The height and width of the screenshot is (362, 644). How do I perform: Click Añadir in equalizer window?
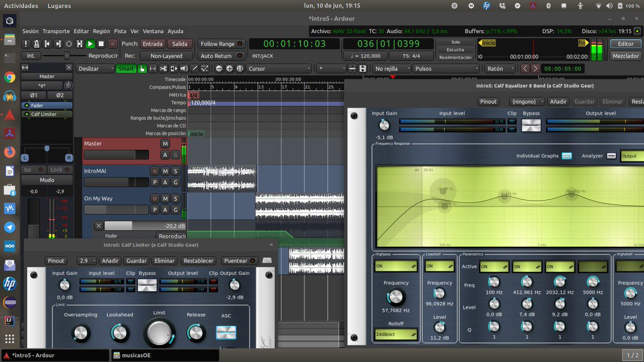coord(558,101)
